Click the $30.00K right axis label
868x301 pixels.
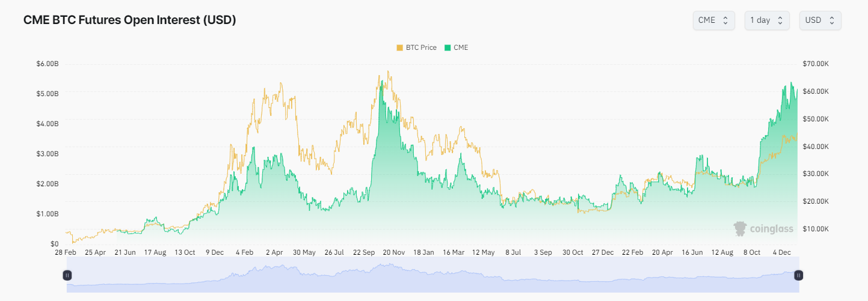(816, 174)
